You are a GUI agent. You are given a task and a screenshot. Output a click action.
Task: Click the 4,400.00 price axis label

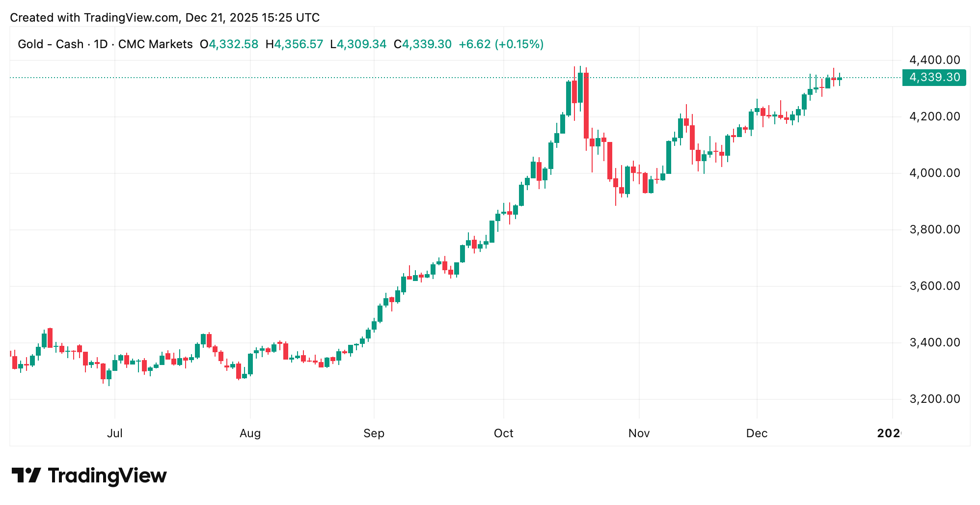pos(934,60)
